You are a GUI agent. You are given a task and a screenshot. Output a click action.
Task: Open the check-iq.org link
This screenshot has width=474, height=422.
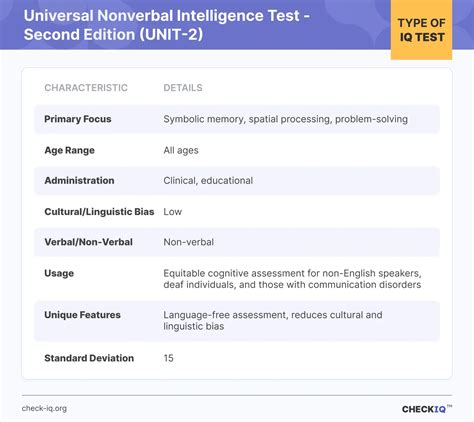(x=44, y=408)
